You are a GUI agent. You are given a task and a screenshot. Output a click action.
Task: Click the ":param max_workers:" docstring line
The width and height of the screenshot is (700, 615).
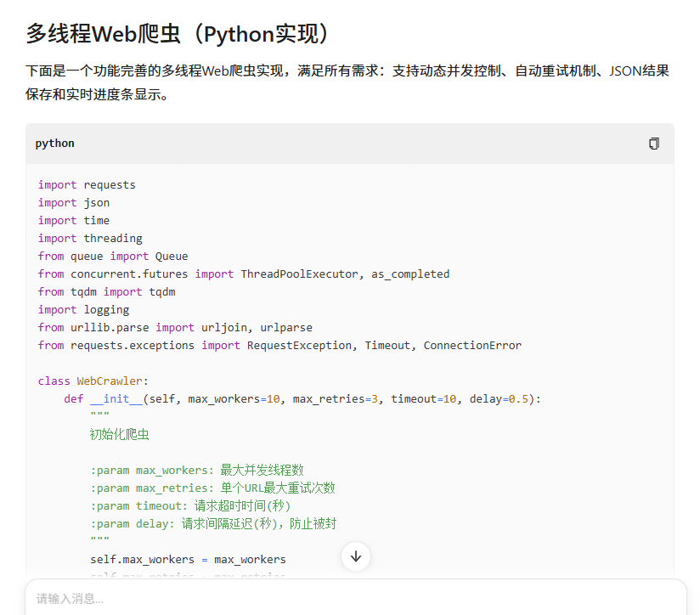pos(197,471)
